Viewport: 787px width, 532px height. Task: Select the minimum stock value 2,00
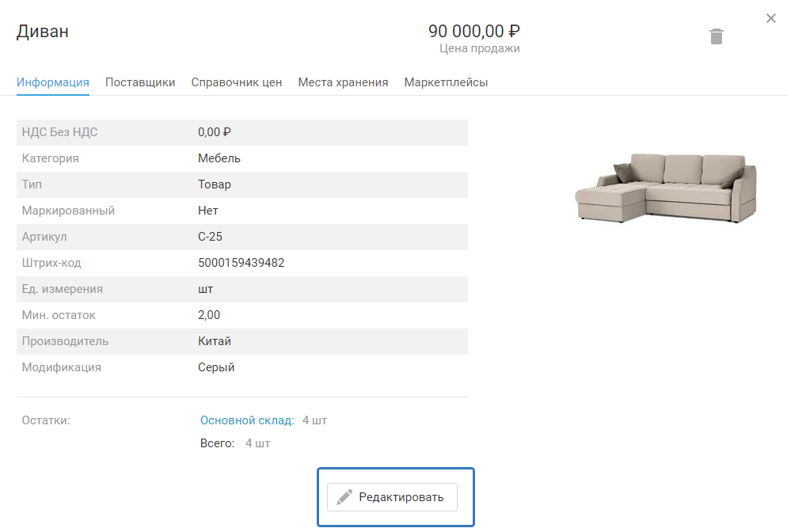click(209, 314)
